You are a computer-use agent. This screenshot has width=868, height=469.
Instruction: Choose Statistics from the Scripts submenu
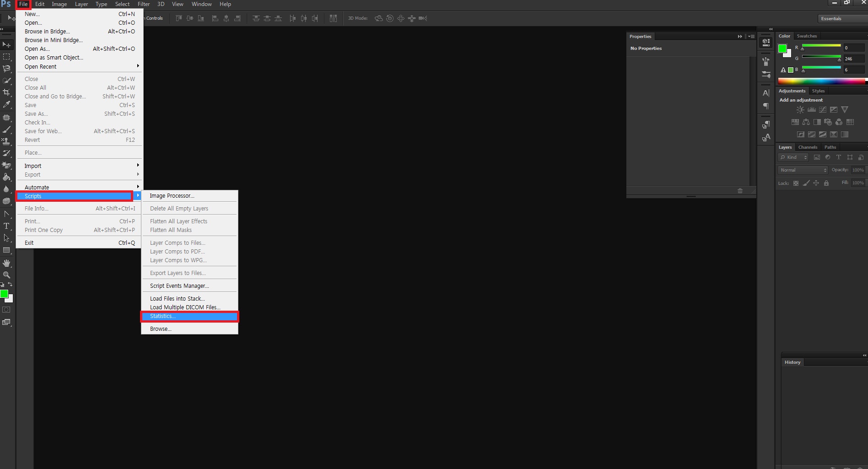pyautogui.click(x=189, y=316)
